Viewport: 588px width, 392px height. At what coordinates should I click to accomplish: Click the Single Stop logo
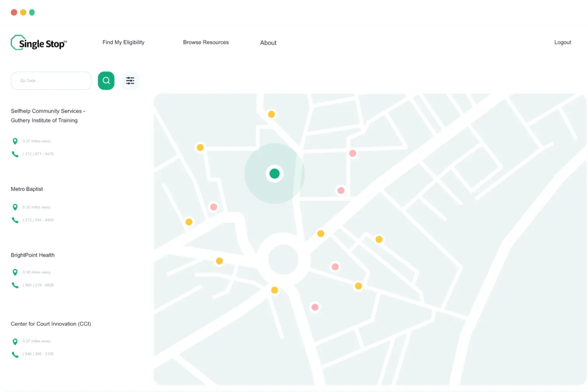coord(39,43)
